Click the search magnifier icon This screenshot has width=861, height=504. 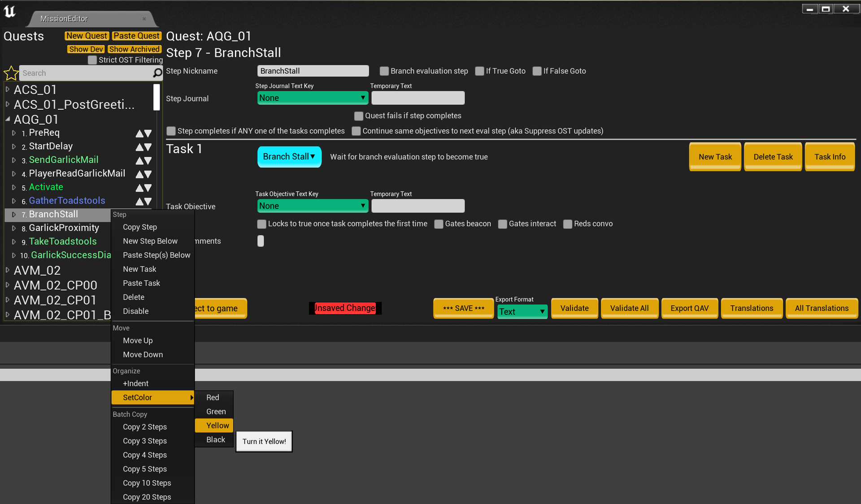(157, 73)
